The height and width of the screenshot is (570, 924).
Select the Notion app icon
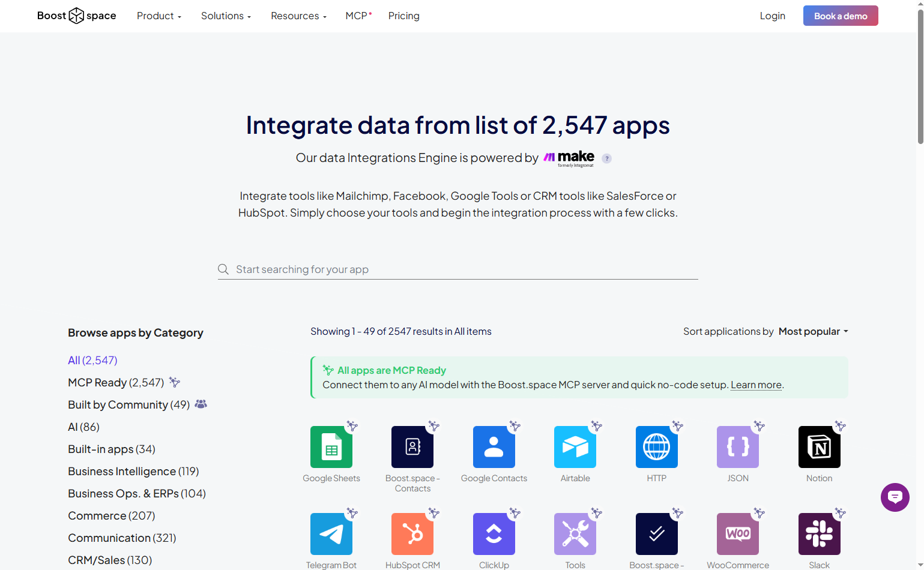click(x=819, y=447)
